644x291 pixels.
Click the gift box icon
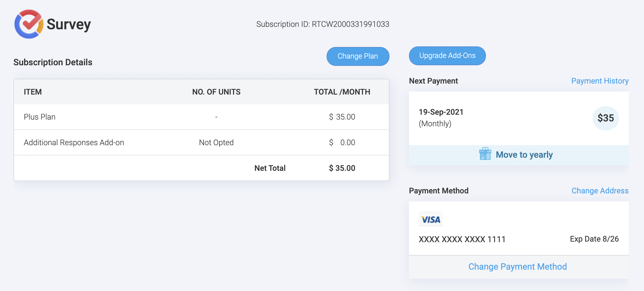485,154
